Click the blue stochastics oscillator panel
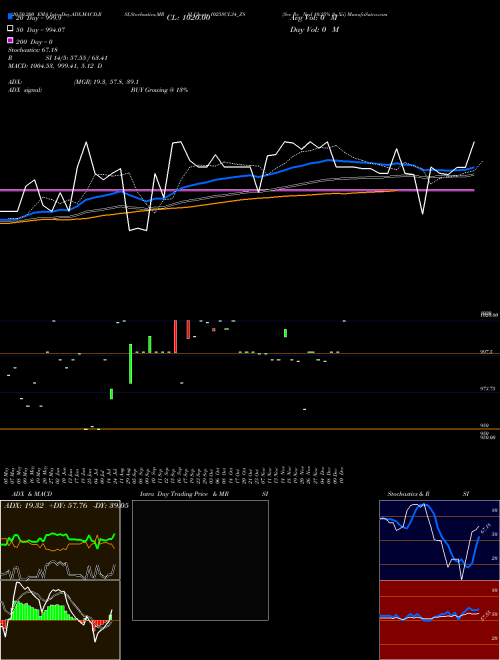 click(x=439, y=540)
